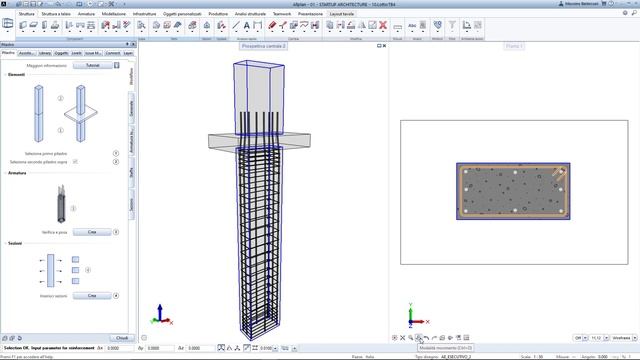
Task: Click the Prospettiva centrale 2 viewport label
Action: [263, 46]
